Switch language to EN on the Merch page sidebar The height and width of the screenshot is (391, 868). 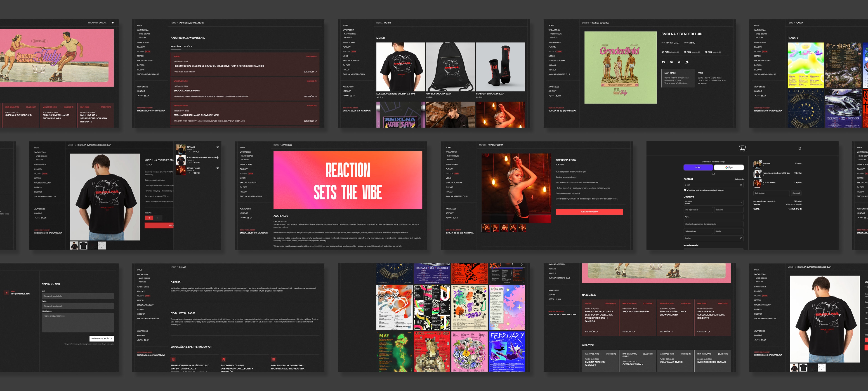(x=354, y=96)
